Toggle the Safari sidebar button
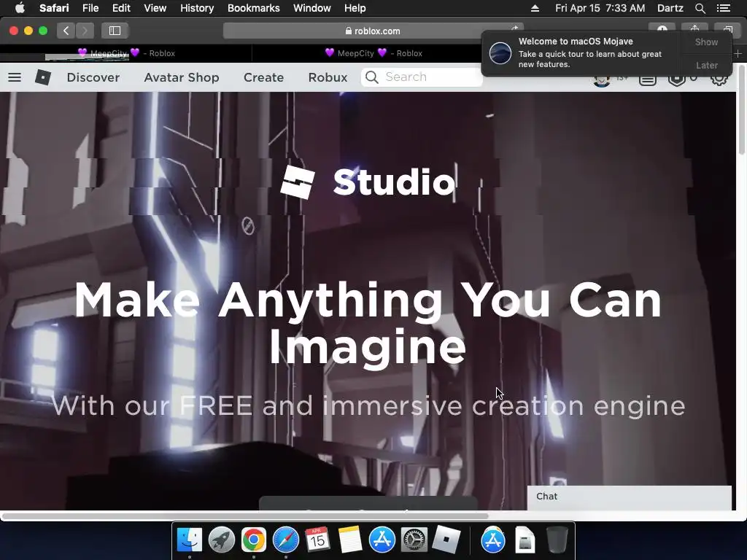 pos(115,31)
